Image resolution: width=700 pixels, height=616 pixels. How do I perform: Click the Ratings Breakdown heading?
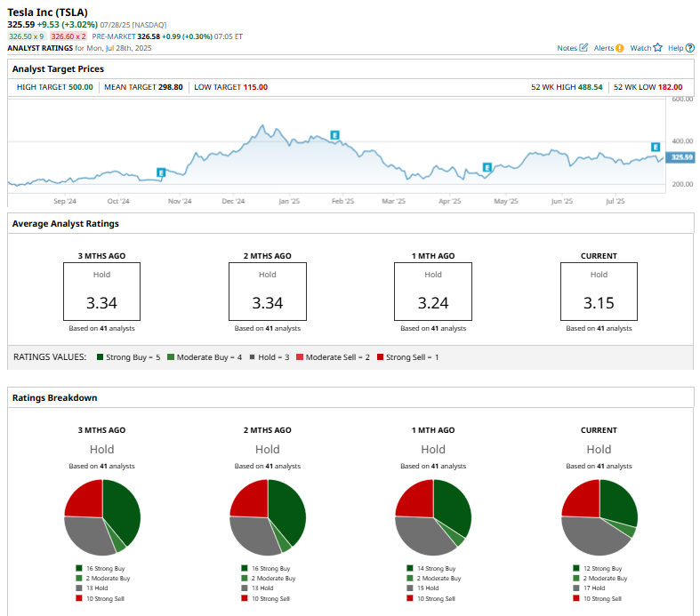pyautogui.click(x=54, y=397)
